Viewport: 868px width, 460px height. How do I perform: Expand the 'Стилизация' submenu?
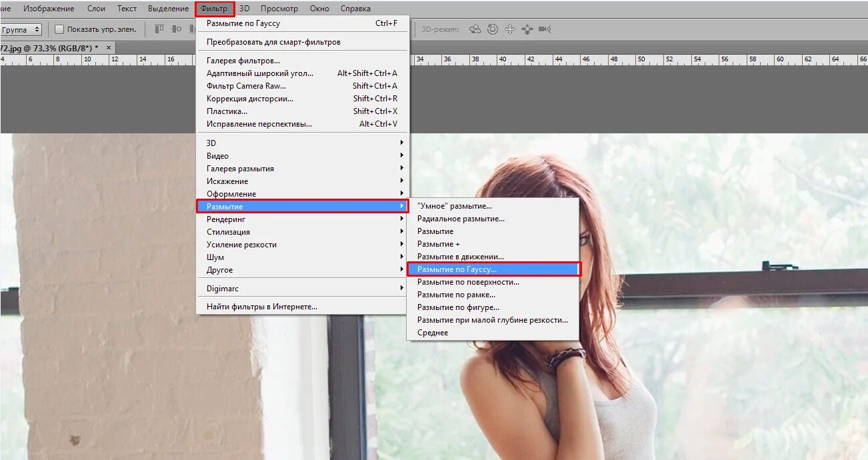pos(303,232)
